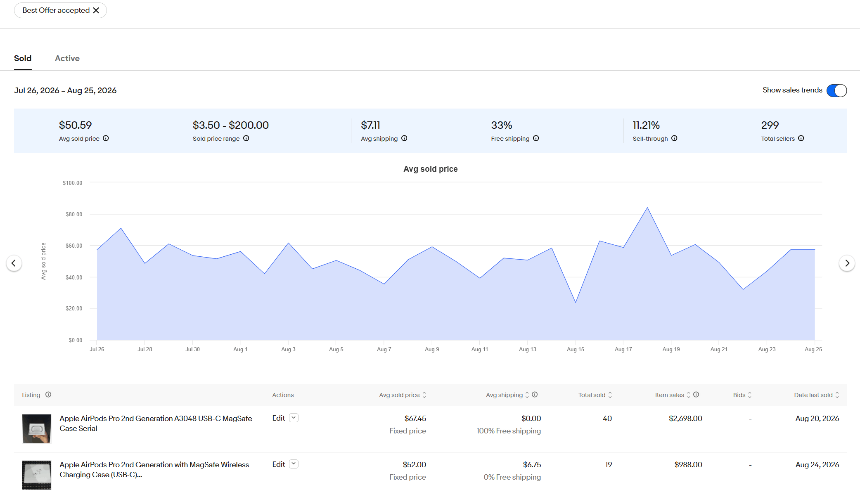This screenshot has height=504, width=860.
Task: Open info icon next to Sold price range
Action: 246,138
